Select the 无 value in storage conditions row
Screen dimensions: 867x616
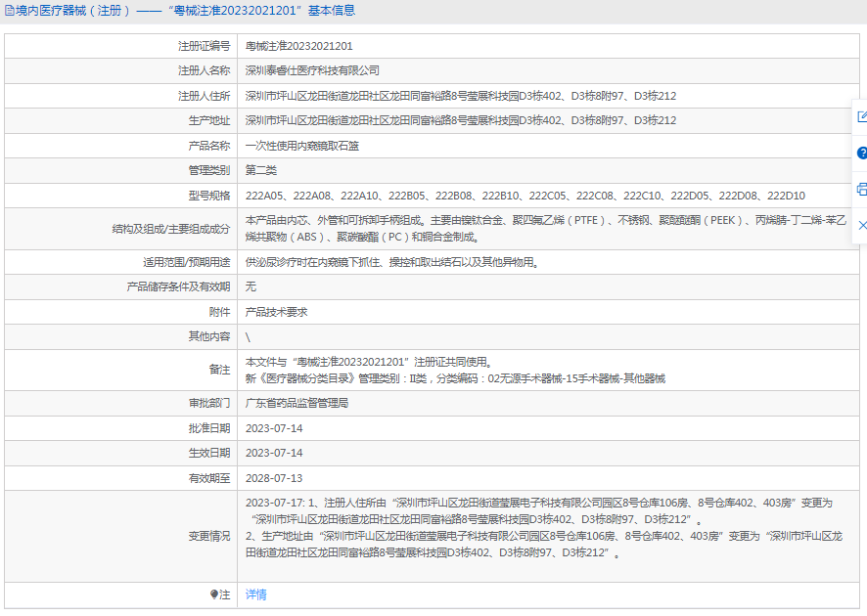pyautogui.click(x=251, y=286)
